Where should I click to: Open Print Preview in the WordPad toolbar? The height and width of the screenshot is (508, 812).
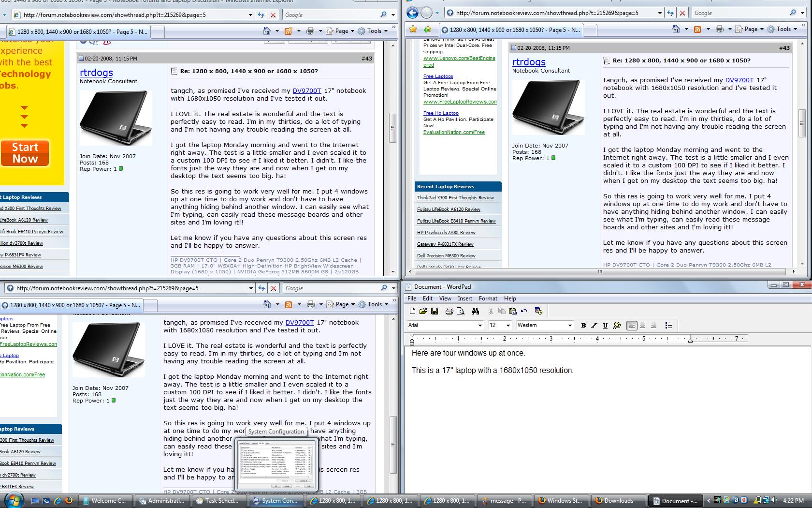tap(460, 311)
